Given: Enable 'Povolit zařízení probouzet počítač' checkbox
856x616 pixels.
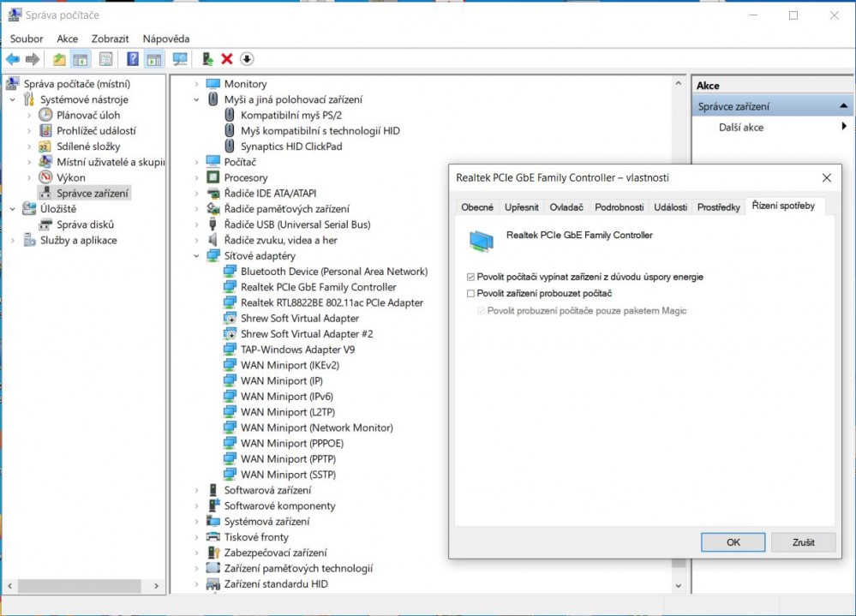Looking at the screenshot, I should (x=470, y=293).
